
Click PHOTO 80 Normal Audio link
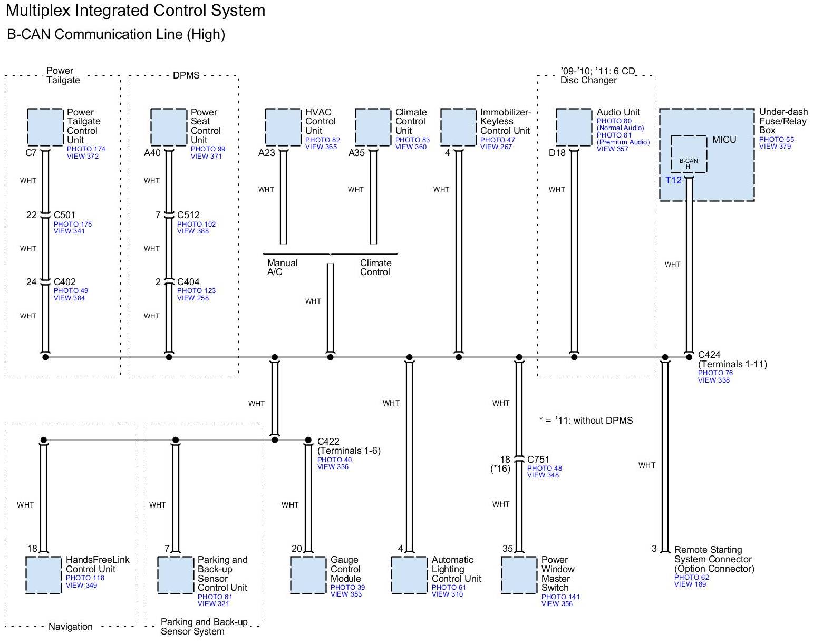tap(614, 121)
